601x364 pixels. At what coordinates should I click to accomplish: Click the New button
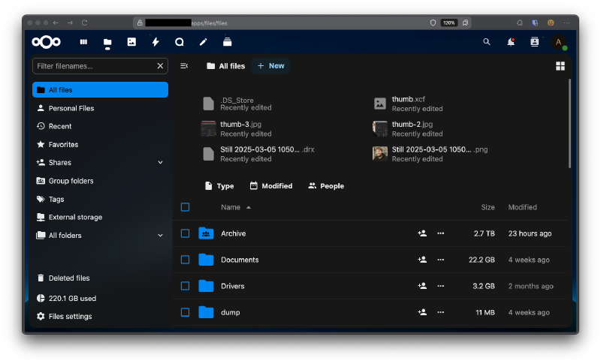coord(270,66)
